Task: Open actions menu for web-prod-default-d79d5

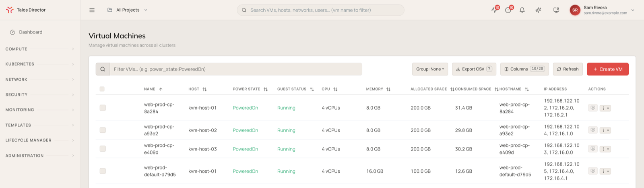Action: click(605, 171)
